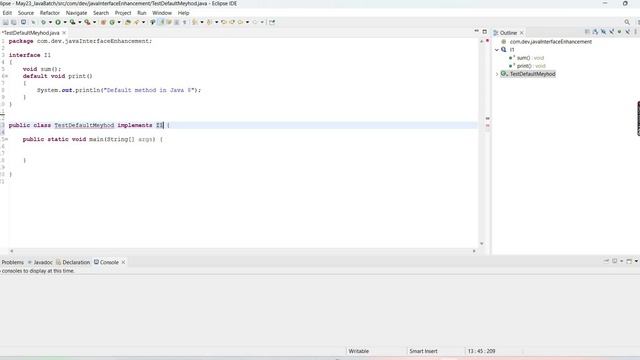The width and height of the screenshot is (640, 360).
Task: Open the Outline View Menu
Action: click(636, 32)
